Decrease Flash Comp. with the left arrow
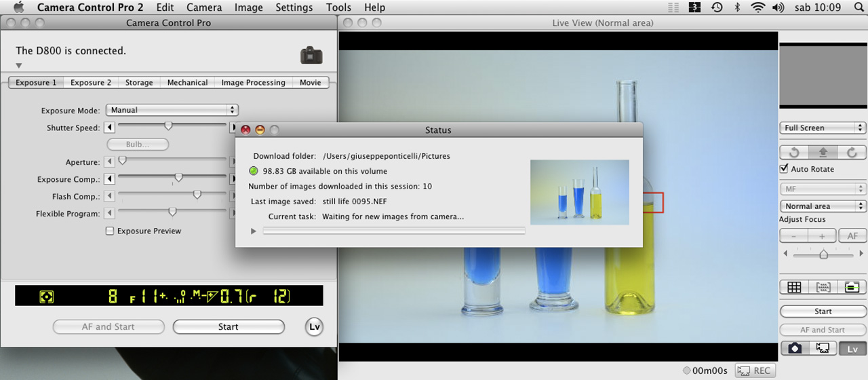 coord(109,196)
